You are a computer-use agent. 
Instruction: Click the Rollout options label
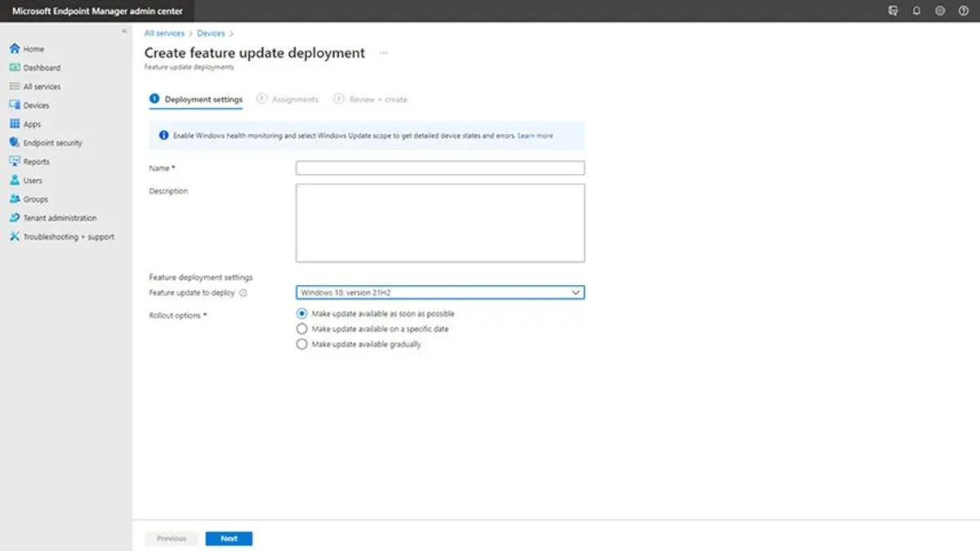click(x=178, y=315)
